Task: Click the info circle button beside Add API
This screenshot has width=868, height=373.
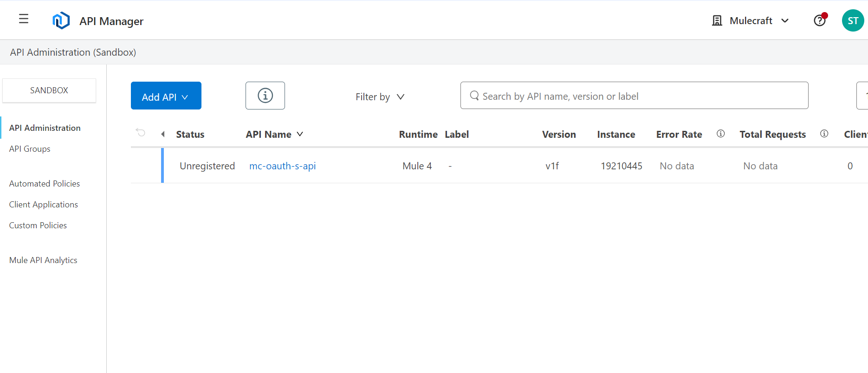Action: coord(265,96)
